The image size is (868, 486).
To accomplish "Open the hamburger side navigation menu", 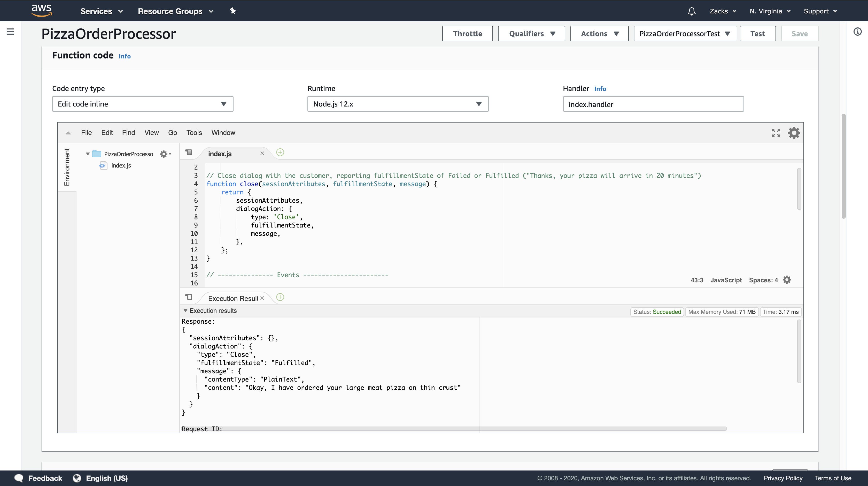I will 10,32.
